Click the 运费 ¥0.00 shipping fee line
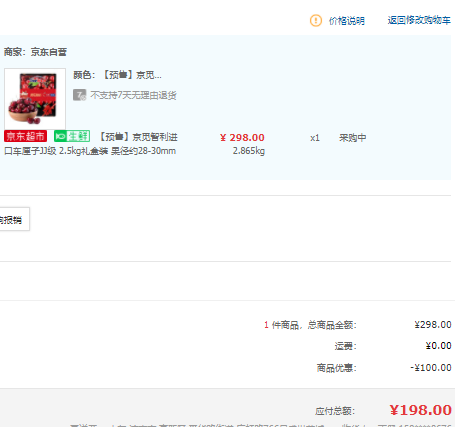The image size is (455, 427). click(393, 346)
